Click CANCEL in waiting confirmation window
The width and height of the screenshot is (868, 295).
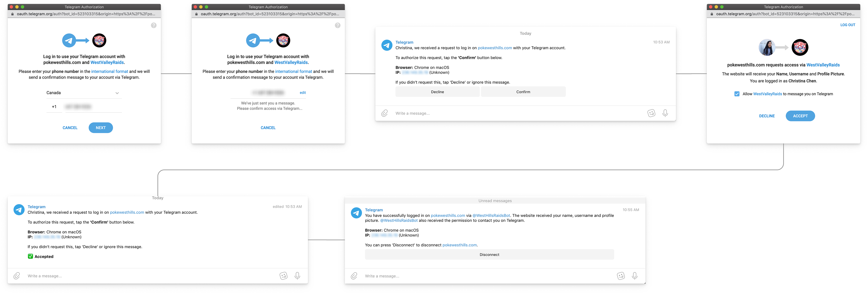click(268, 128)
